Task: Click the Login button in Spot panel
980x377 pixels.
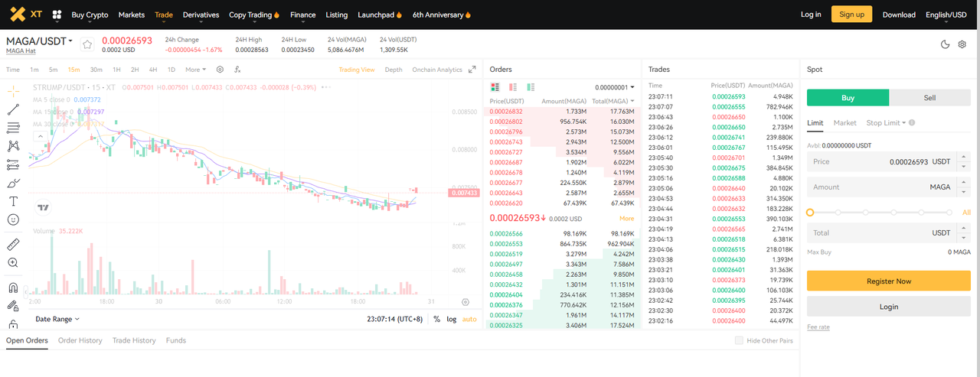Action: coord(889,306)
